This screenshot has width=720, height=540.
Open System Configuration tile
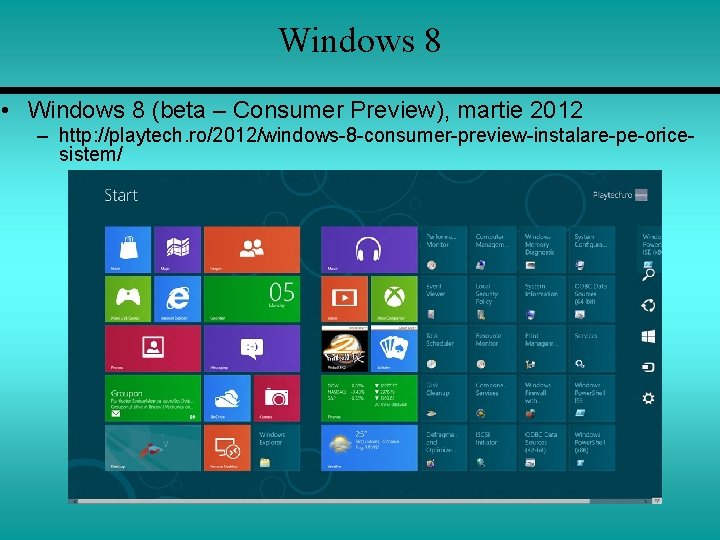click(592, 249)
